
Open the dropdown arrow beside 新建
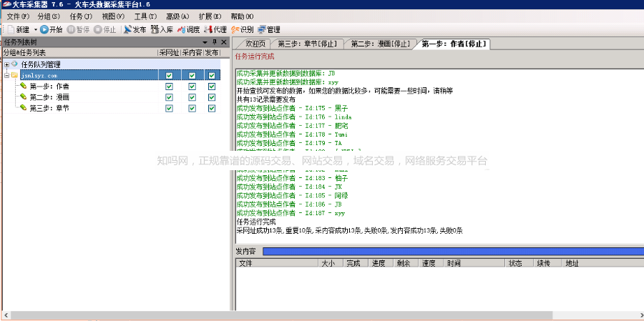pos(35,29)
